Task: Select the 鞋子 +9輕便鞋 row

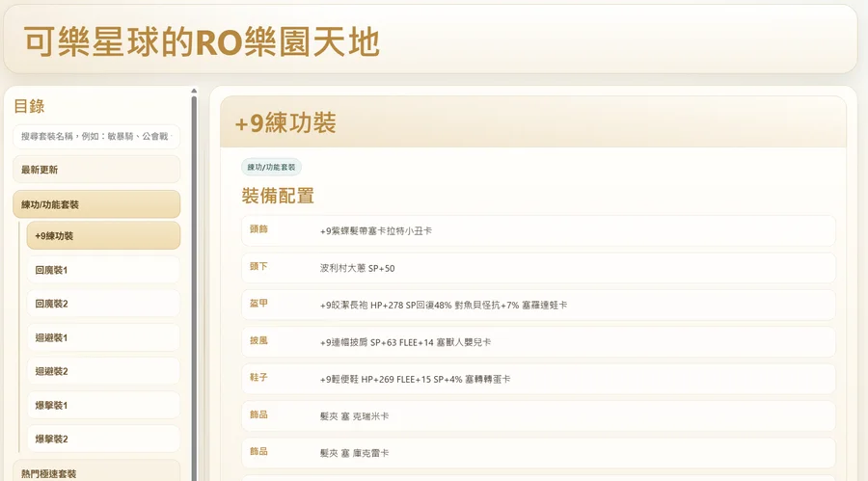Action: click(x=537, y=379)
